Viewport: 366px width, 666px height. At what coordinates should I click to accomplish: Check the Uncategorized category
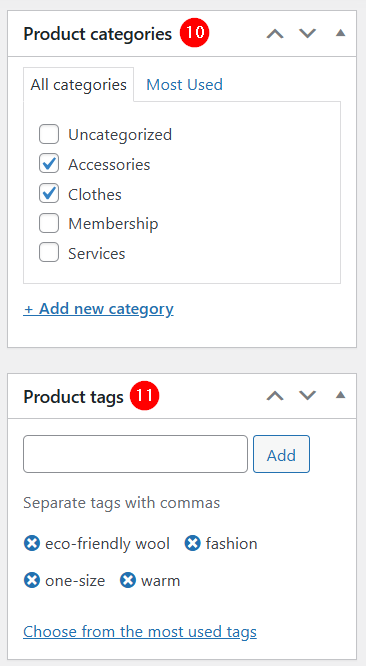49,135
